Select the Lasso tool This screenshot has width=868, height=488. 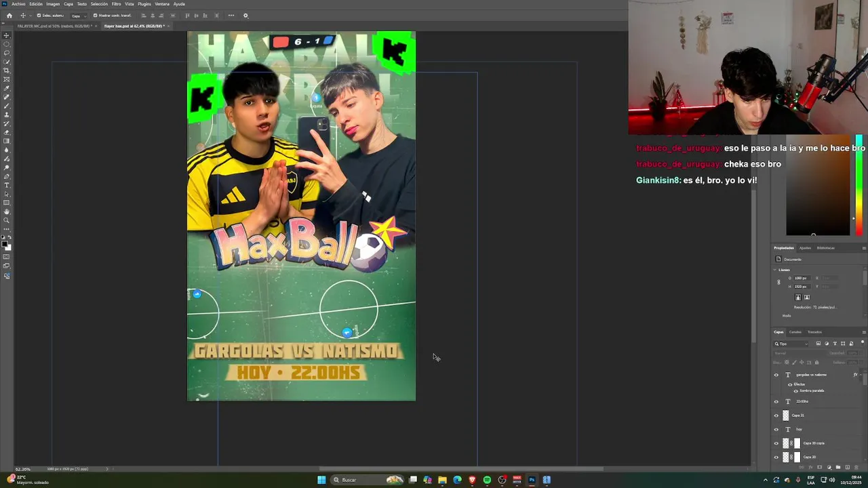(x=6, y=53)
